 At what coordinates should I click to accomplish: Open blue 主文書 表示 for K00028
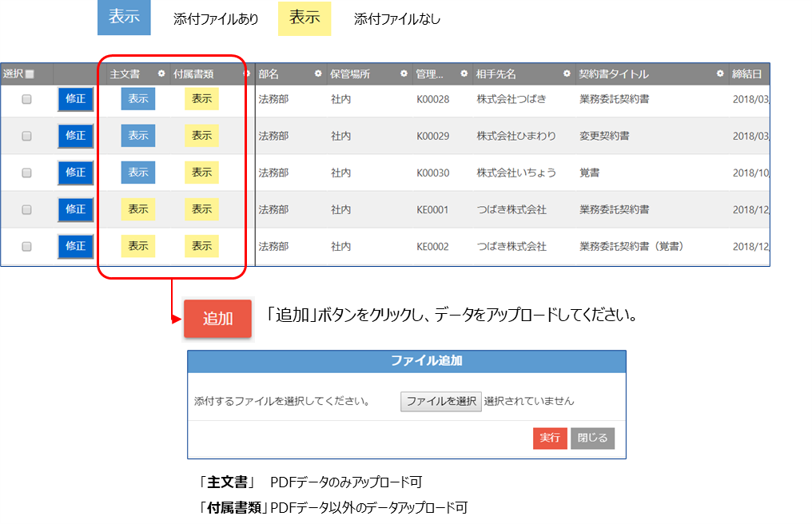138,99
